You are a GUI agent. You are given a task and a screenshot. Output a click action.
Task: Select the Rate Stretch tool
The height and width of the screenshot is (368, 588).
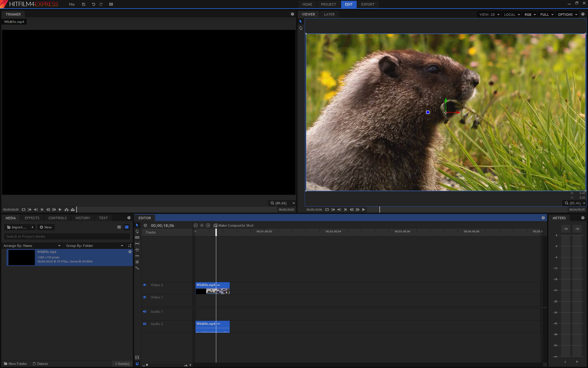point(137,268)
